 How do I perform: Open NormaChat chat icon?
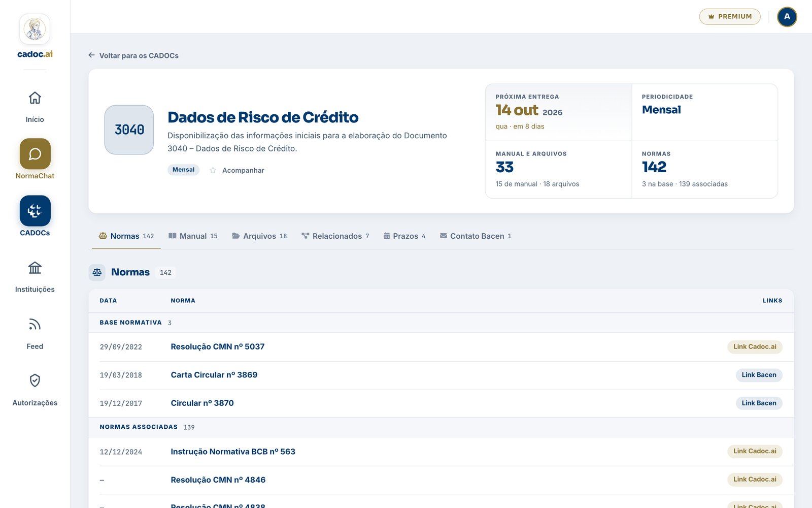click(35, 154)
